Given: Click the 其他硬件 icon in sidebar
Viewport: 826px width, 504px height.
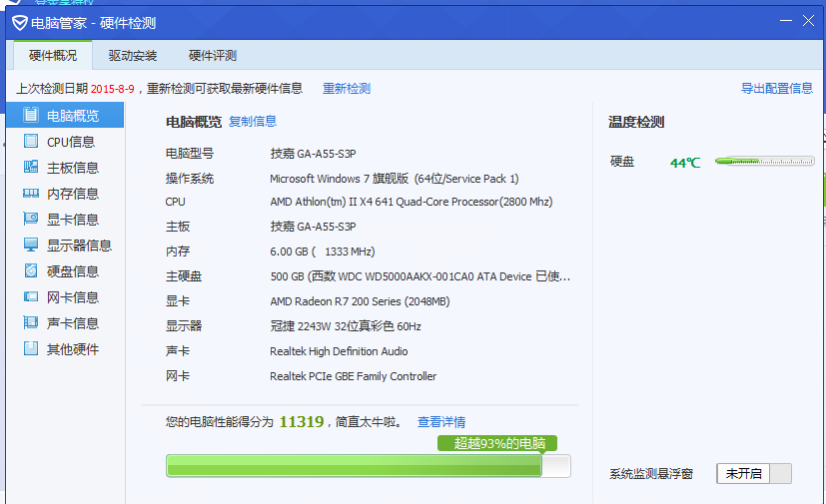Looking at the screenshot, I should (x=31, y=348).
